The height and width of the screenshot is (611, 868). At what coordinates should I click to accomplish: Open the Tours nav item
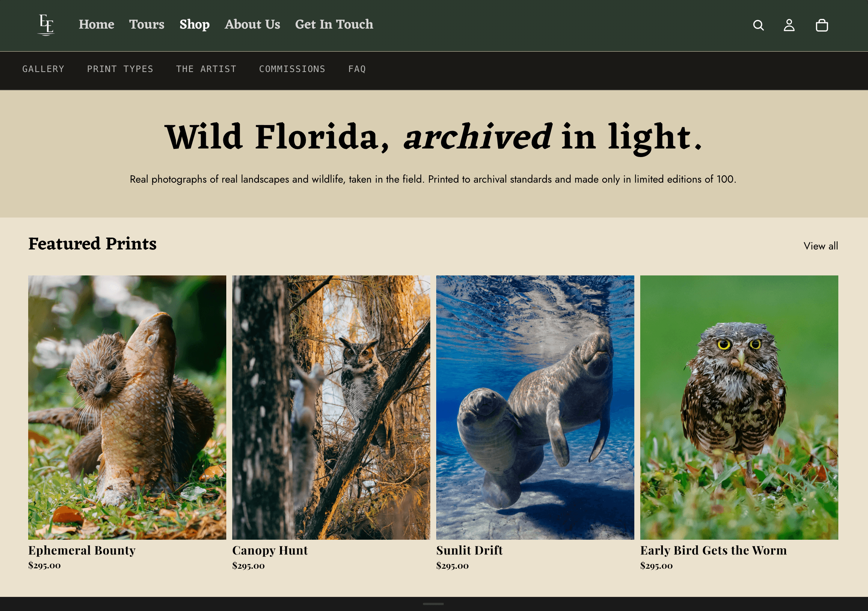[x=147, y=24]
